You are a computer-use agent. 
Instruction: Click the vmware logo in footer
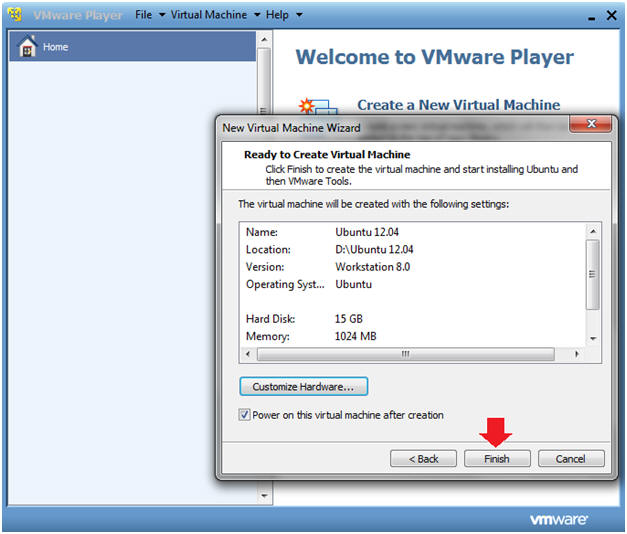(x=559, y=520)
